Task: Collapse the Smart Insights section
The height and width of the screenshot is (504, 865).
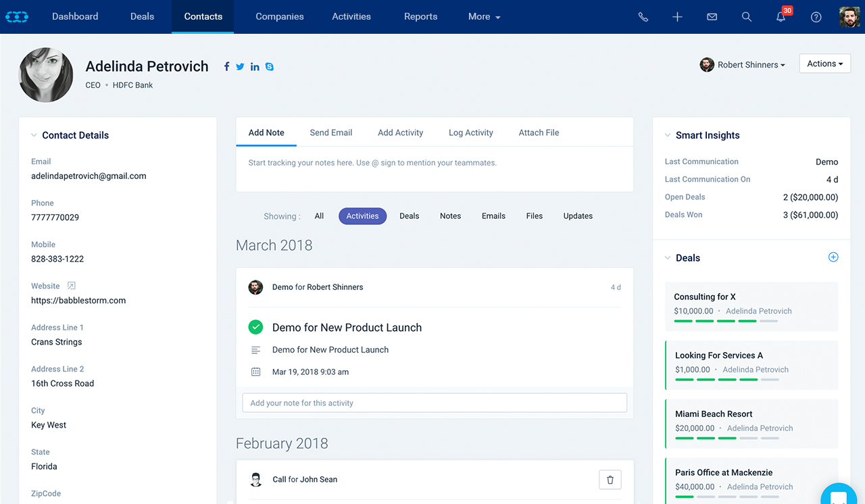Action: (668, 135)
